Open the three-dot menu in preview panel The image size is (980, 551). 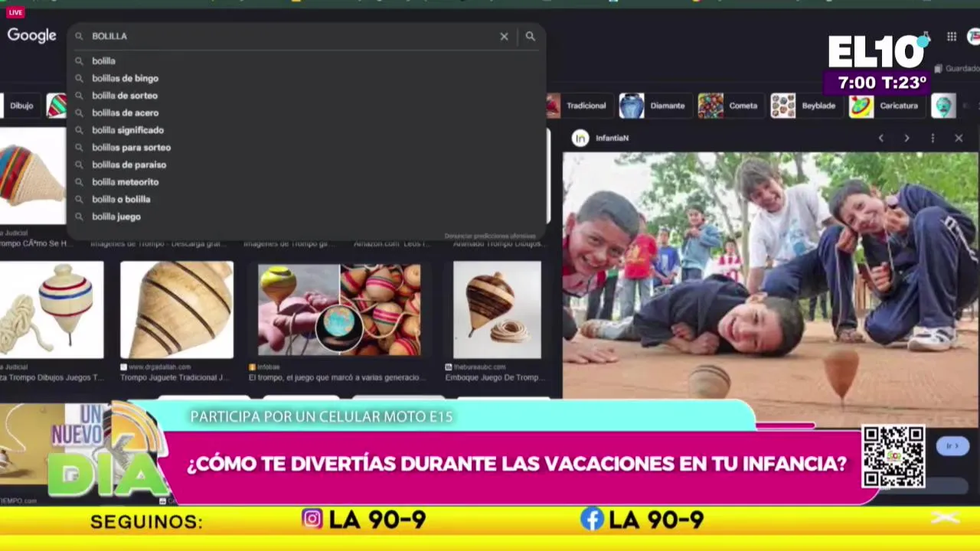click(x=933, y=138)
